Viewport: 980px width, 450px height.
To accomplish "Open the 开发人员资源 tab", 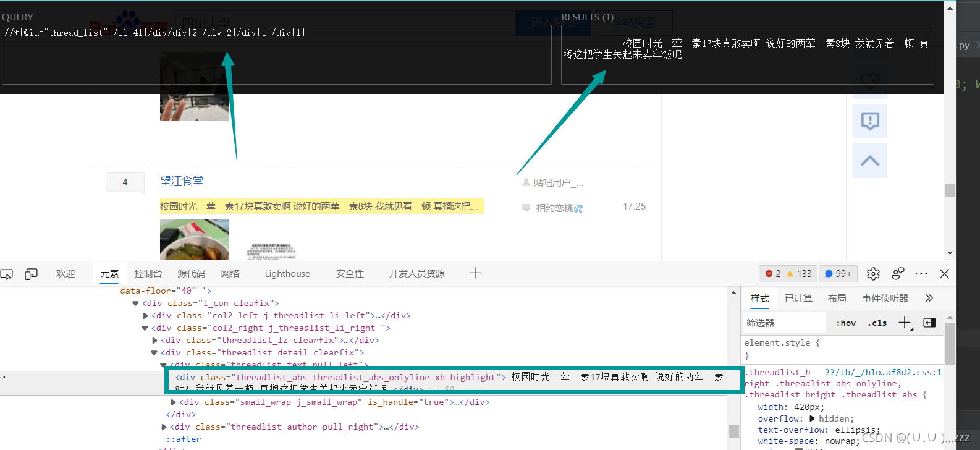I will (416, 273).
